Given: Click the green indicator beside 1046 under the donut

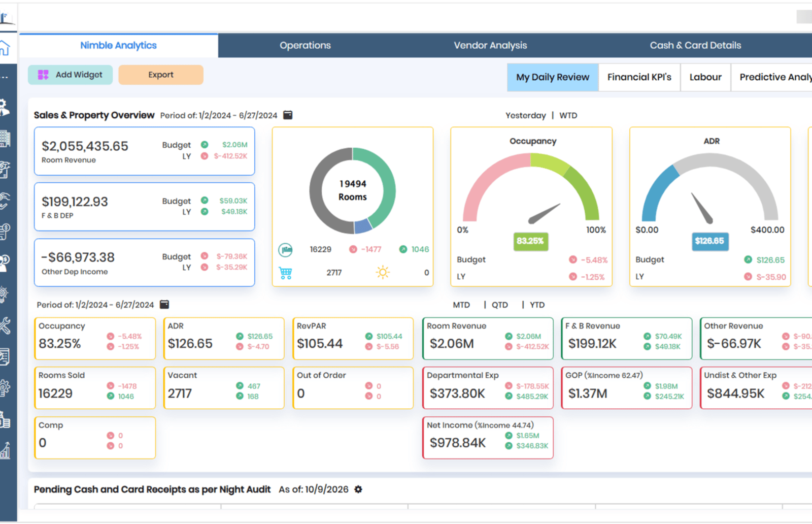Looking at the screenshot, I should click(x=403, y=249).
